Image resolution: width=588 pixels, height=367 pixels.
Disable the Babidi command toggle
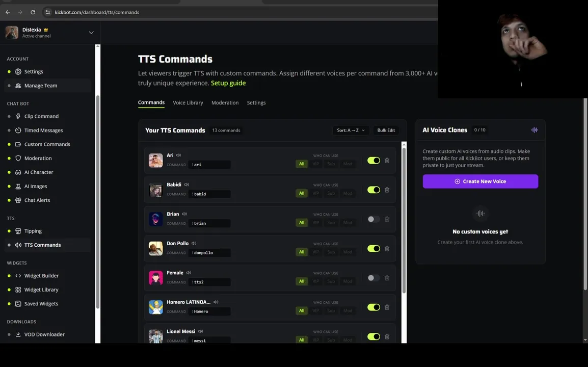tap(373, 190)
